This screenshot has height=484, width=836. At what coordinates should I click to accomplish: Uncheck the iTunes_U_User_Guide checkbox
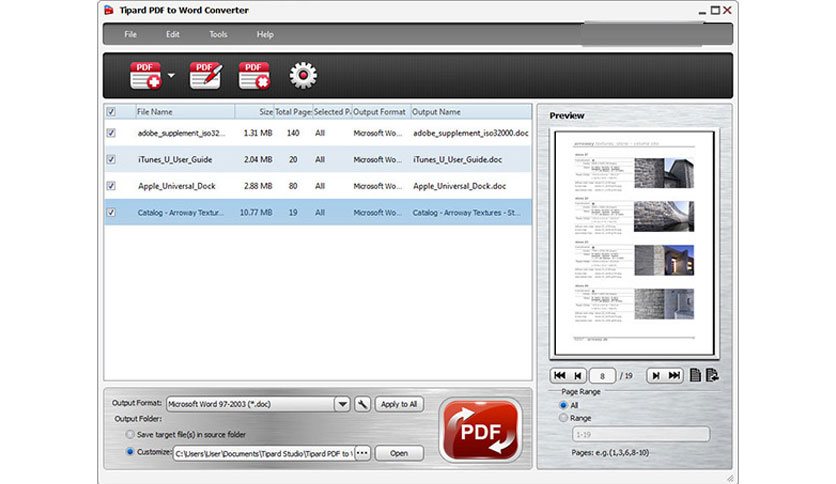[x=111, y=159]
